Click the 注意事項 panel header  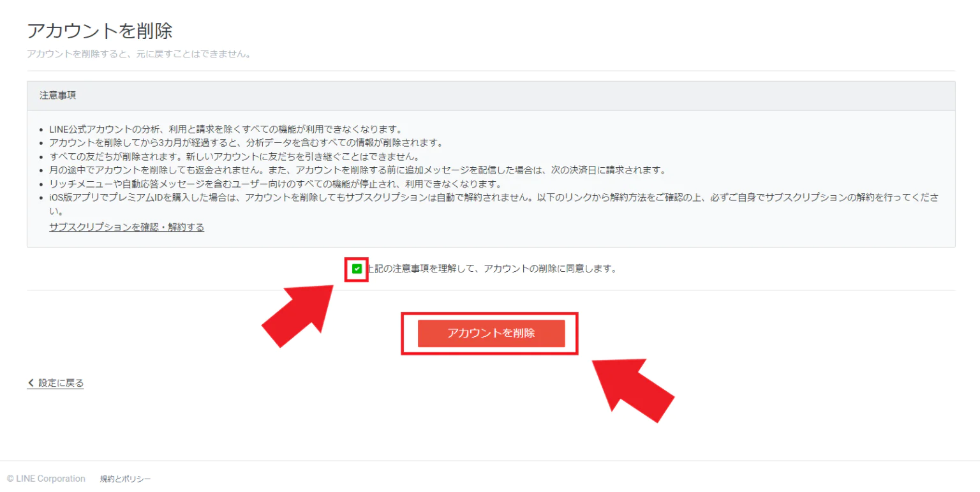(58, 95)
